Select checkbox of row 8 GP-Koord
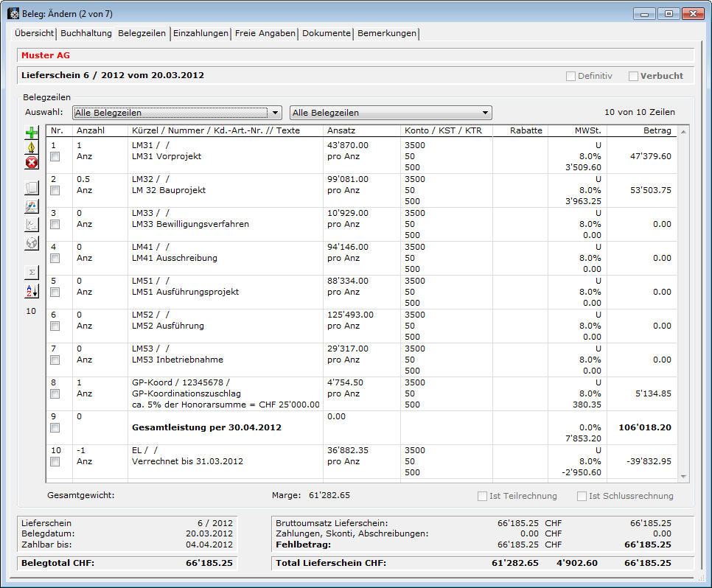 (55, 394)
